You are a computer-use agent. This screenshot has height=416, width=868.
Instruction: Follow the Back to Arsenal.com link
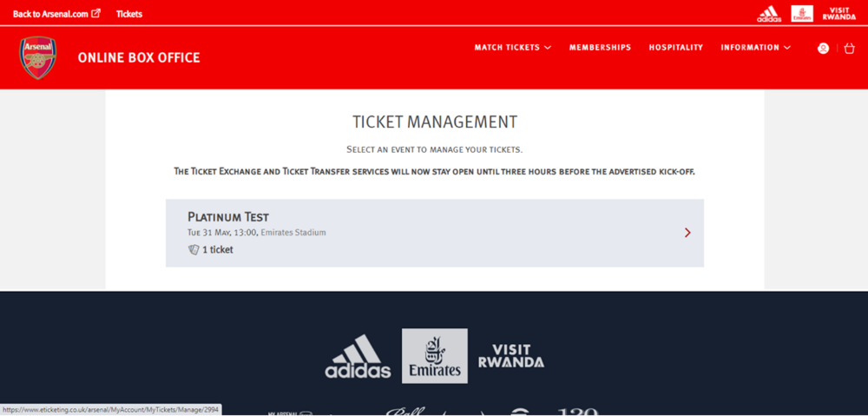pos(50,14)
